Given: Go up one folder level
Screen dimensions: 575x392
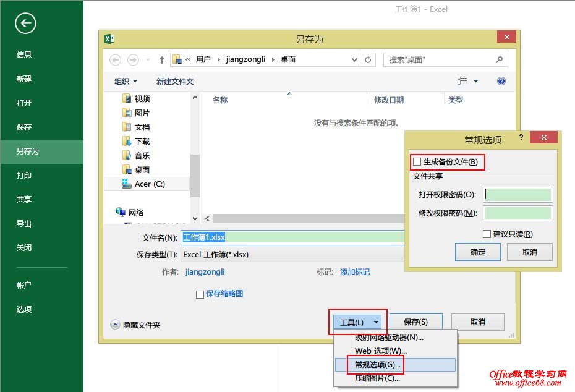Looking at the screenshot, I should click(x=162, y=60).
